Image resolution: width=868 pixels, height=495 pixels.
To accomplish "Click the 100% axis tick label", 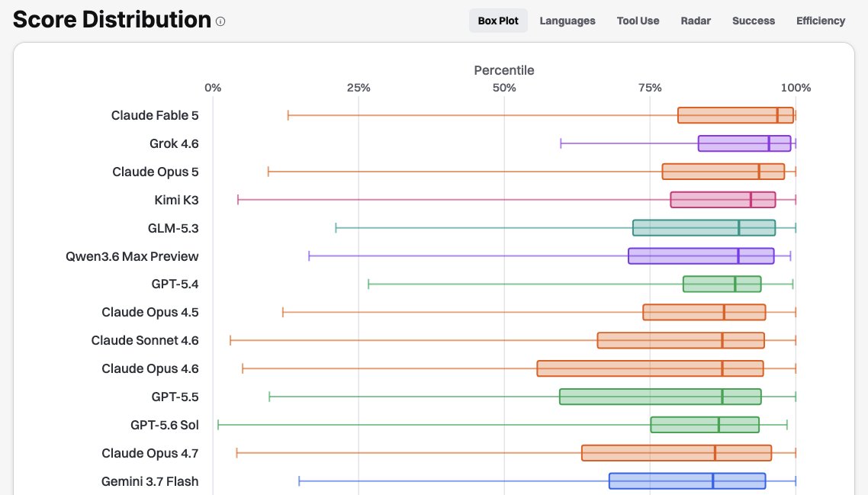I will coord(796,88).
